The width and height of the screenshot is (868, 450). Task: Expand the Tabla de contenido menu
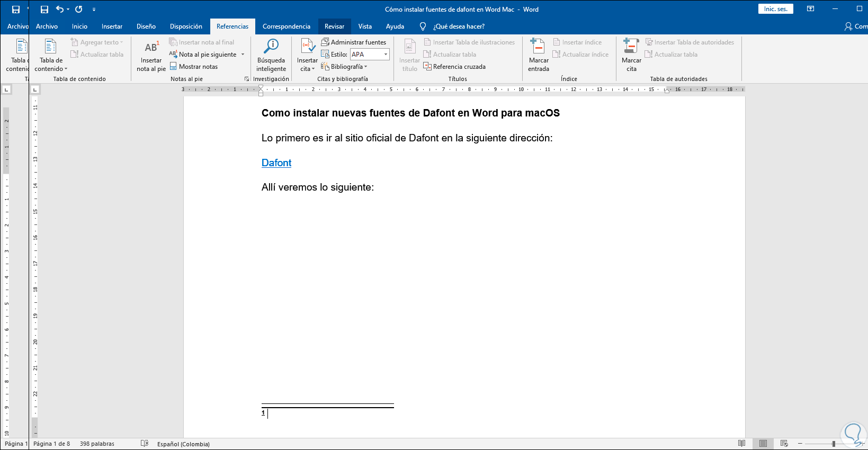51,55
